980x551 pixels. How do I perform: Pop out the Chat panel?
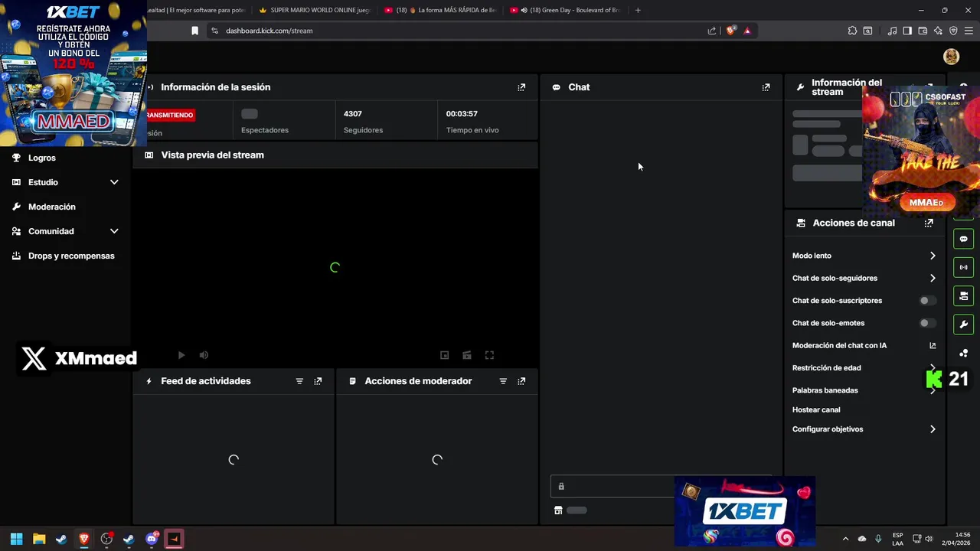click(766, 87)
